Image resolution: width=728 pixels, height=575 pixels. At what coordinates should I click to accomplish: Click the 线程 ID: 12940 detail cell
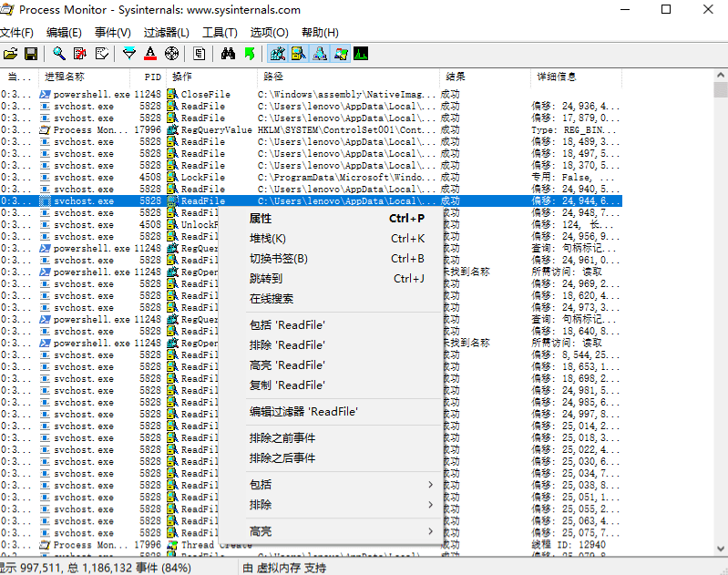click(569, 545)
